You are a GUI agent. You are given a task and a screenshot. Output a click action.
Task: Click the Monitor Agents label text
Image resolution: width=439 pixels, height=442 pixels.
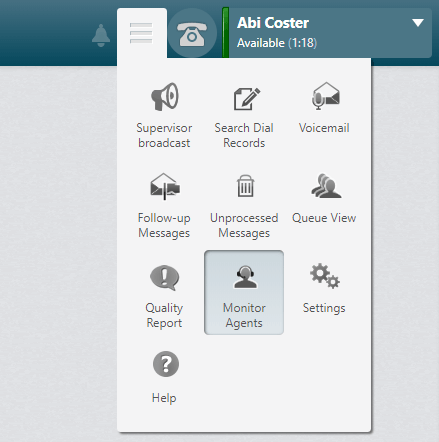[244, 315]
